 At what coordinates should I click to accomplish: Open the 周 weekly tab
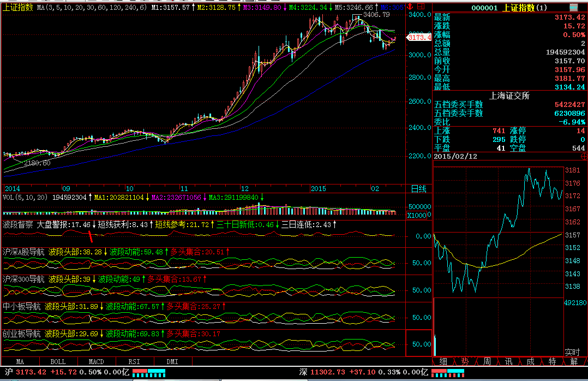click(x=487, y=361)
